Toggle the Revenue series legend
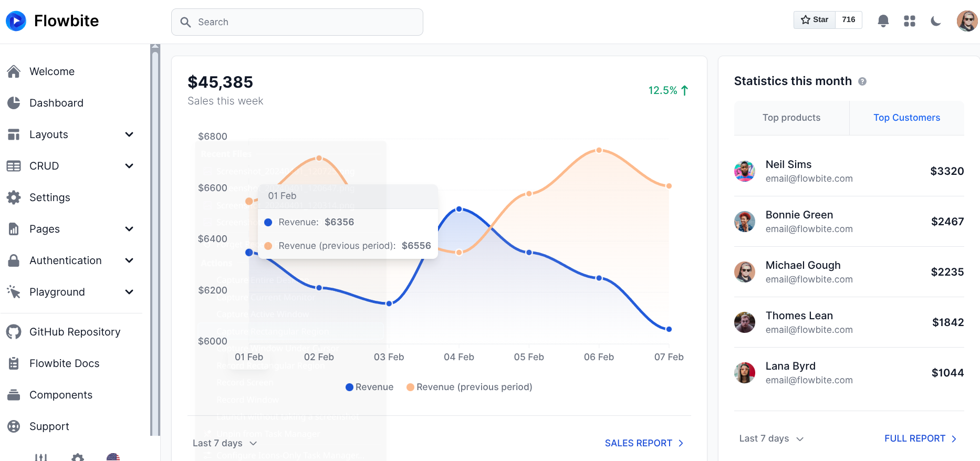This screenshot has height=461, width=980. coord(370,387)
